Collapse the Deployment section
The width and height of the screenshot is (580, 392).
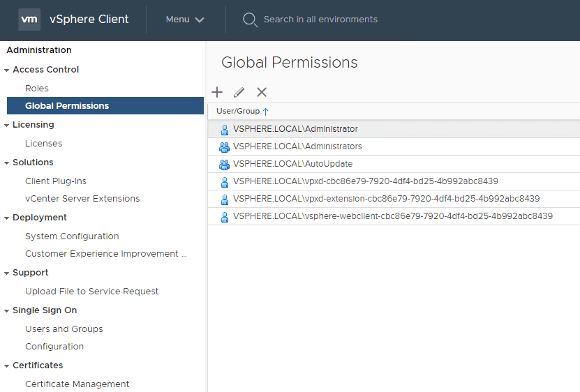coord(7,218)
